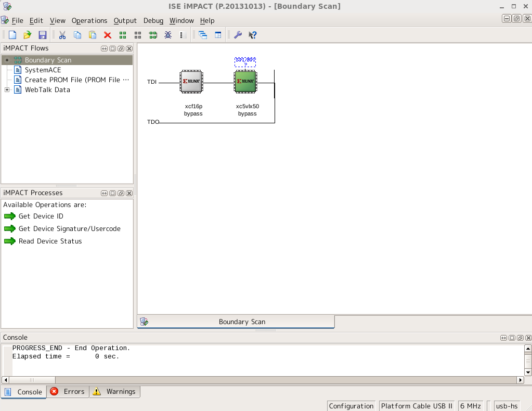Click the Cut scissors icon
The image size is (532, 411).
[x=62, y=35]
